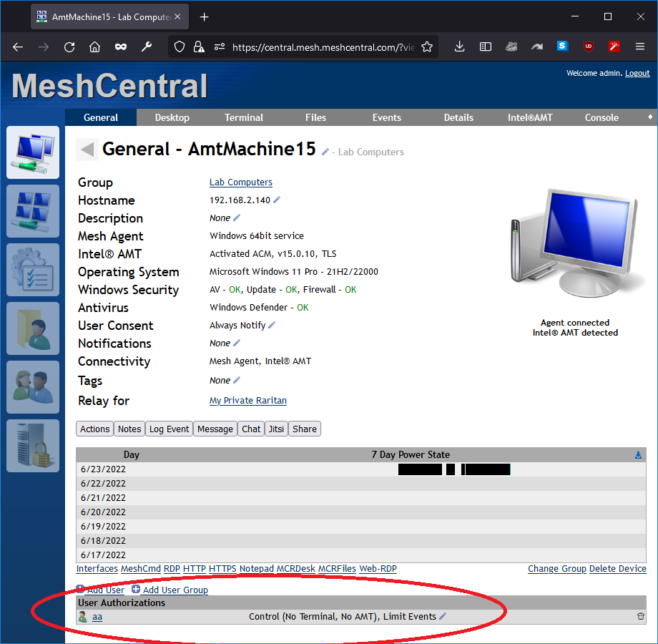Open the My Server sidebar icon

click(33, 446)
